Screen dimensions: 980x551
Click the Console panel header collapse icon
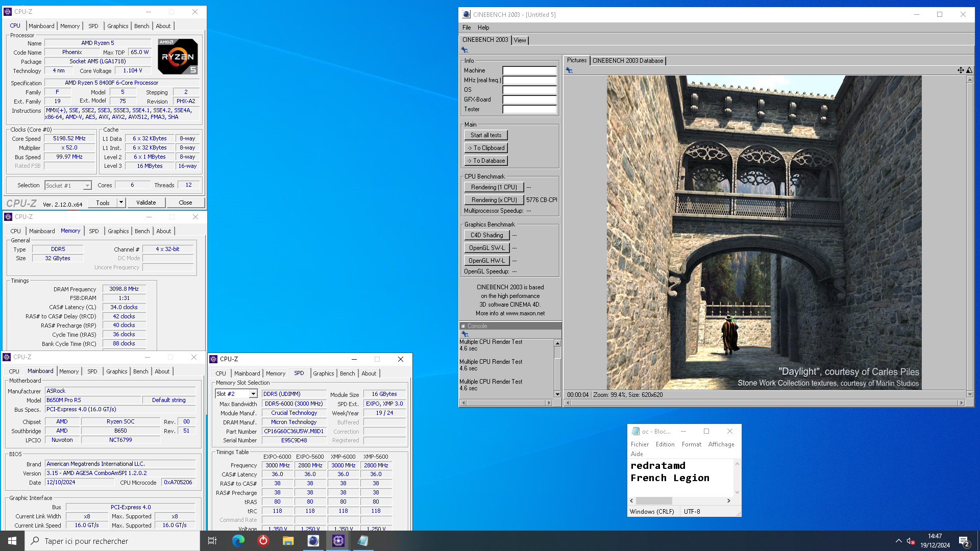point(463,326)
